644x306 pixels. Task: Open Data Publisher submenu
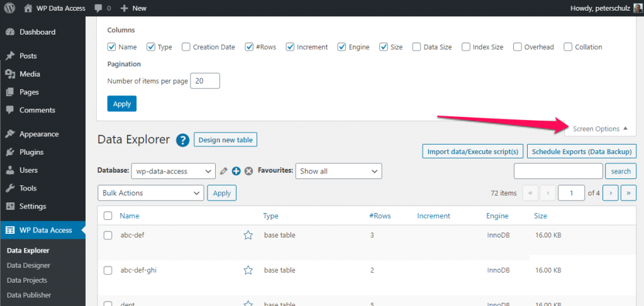click(x=29, y=295)
